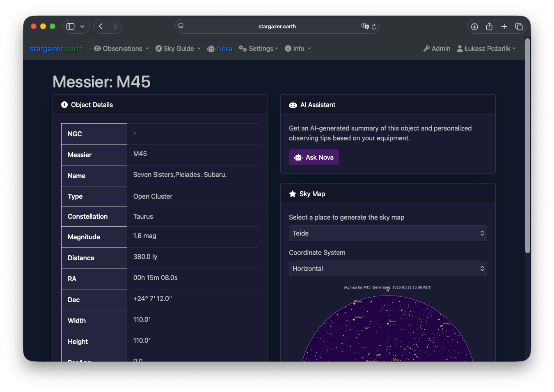
Task: Select the '1.6 mag' magnitude value
Action: coord(145,236)
